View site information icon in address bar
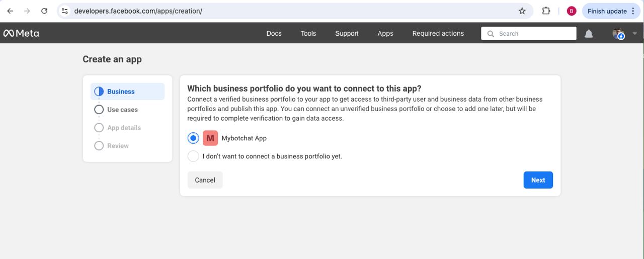The width and height of the screenshot is (644, 259). pos(64,11)
